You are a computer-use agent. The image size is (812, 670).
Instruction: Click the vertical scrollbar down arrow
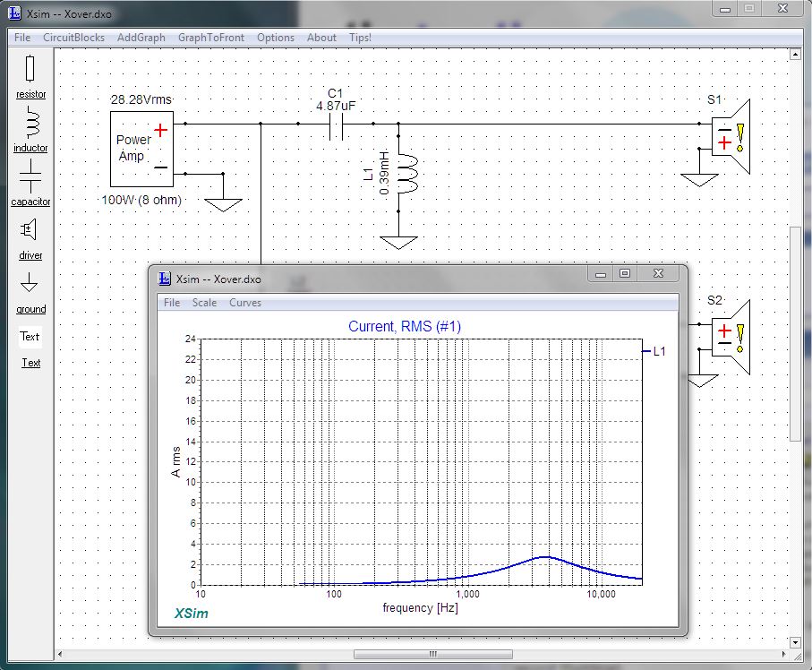pos(795,643)
